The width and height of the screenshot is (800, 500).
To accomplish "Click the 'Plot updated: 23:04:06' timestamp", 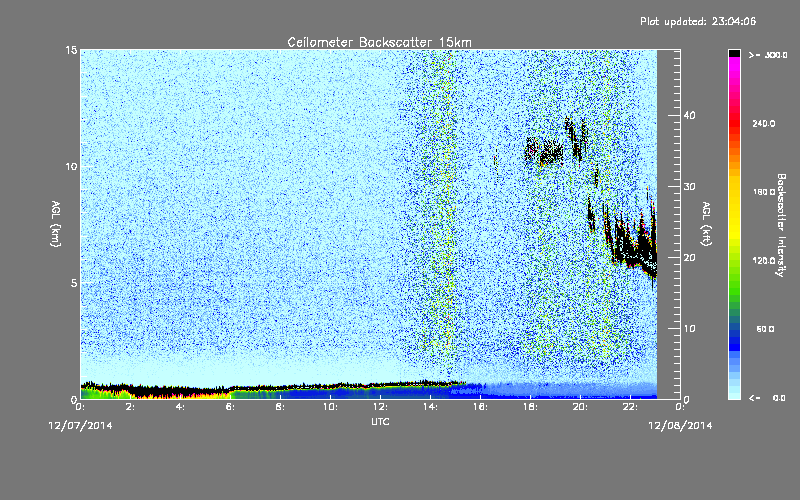I will (698, 21).
